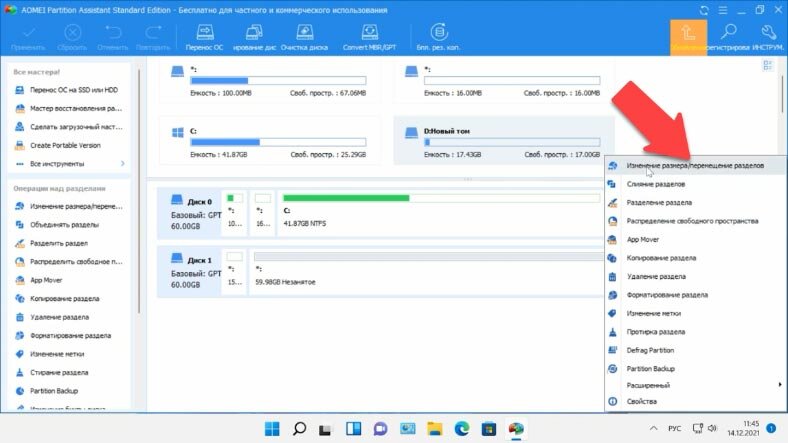Select Диск 1 59.98GB Незанятое space
The image size is (788, 443).
tap(428, 272)
